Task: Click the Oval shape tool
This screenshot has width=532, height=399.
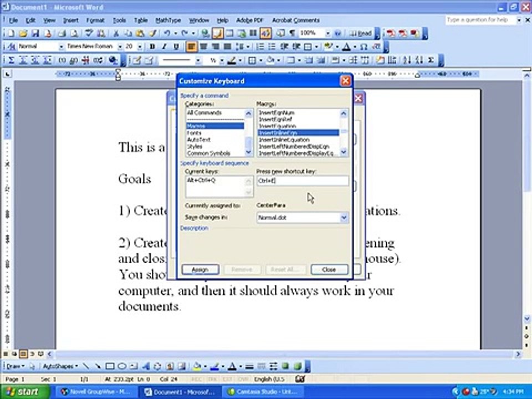Action: 122,366
